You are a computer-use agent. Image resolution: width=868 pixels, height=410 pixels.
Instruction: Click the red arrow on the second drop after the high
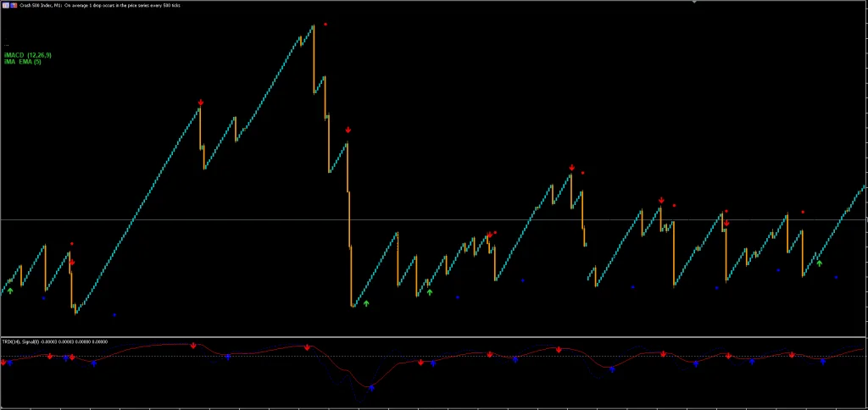coord(348,130)
